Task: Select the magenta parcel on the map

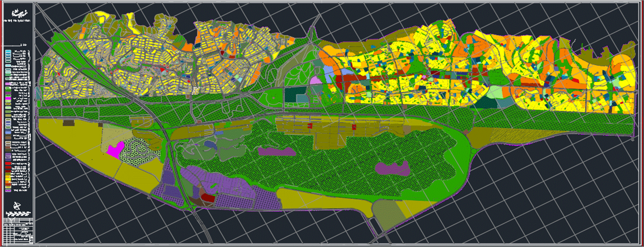Action: [x=115, y=149]
